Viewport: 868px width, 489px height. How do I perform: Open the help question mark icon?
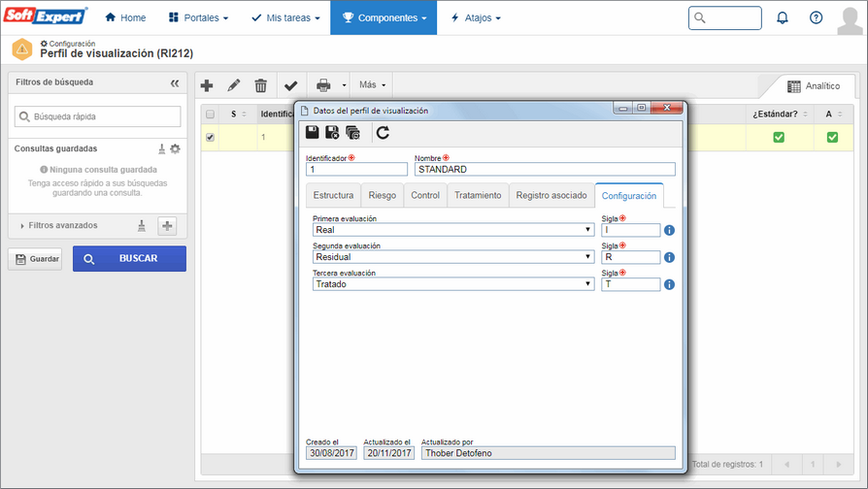coord(816,17)
